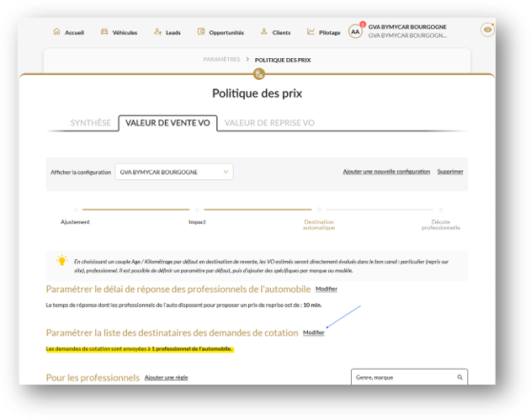Select the Décote professionnelle step
The height and width of the screenshot is (420, 531).
point(441,225)
